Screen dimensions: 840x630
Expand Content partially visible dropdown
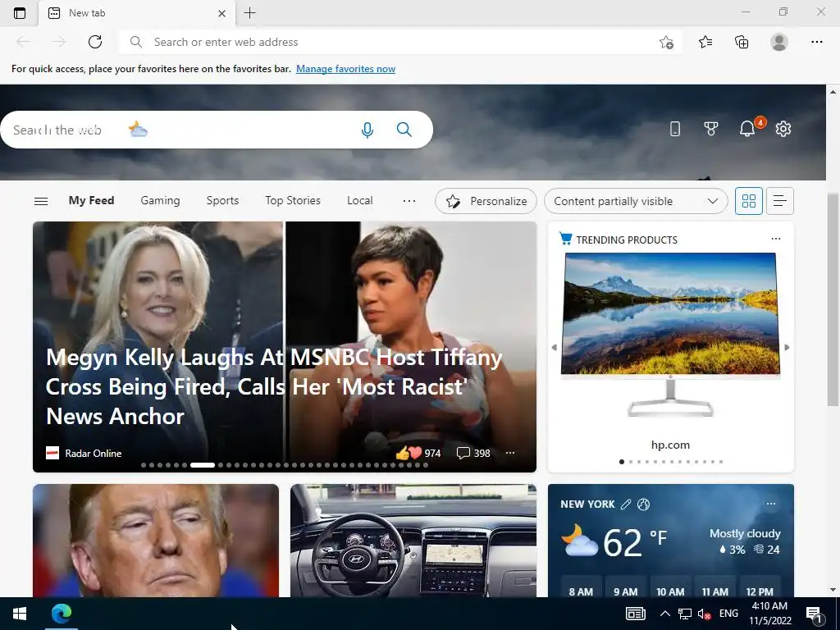[x=636, y=201]
